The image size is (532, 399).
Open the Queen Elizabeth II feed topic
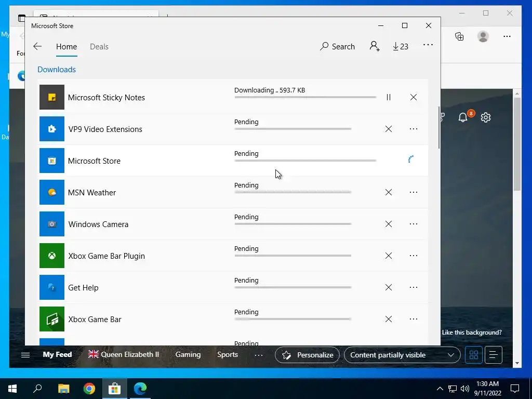click(124, 354)
